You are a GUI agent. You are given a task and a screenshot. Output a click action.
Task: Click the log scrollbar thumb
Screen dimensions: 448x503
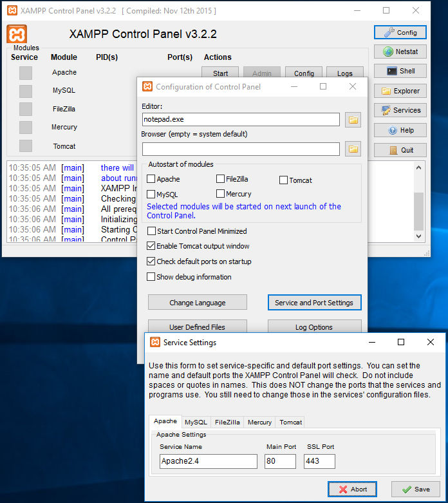coord(418,211)
